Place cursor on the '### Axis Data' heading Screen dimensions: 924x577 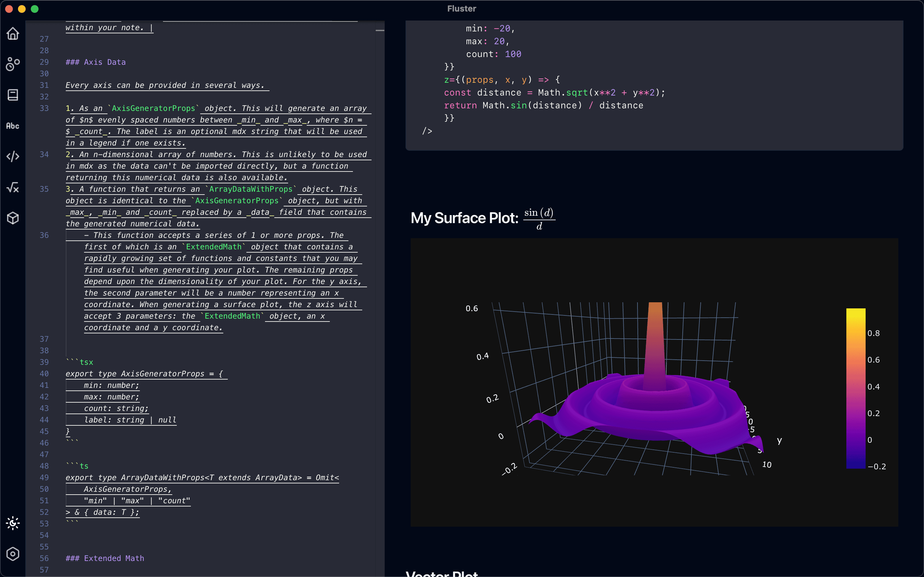pyautogui.click(x=96, y=62)
